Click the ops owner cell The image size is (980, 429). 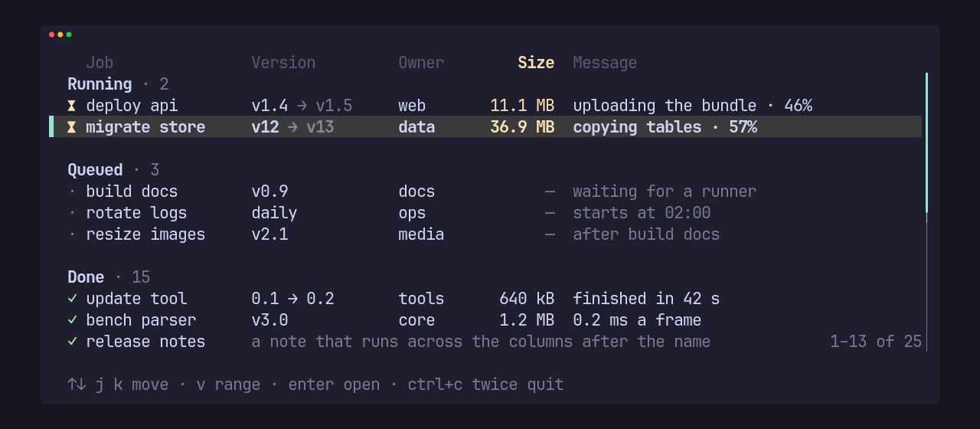pyautogui.click(x=412, y=213)
